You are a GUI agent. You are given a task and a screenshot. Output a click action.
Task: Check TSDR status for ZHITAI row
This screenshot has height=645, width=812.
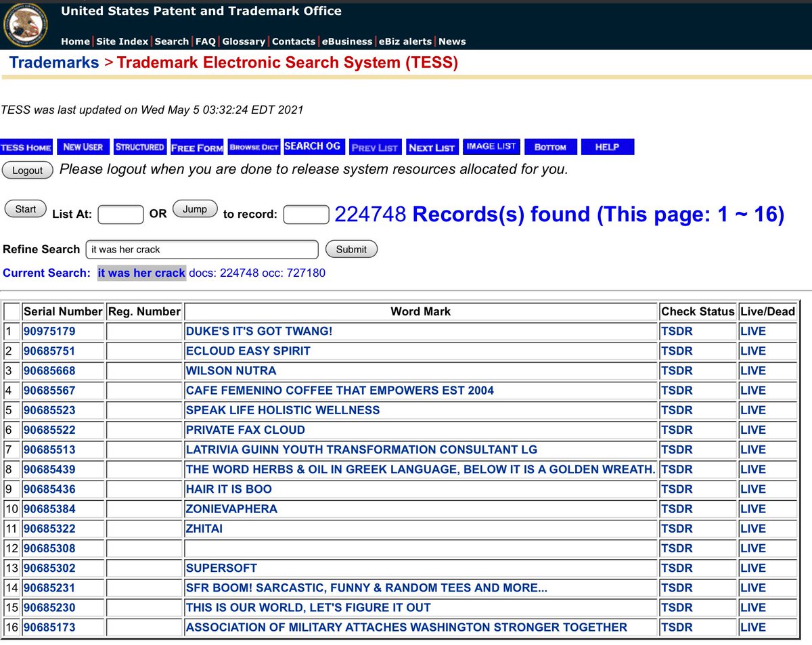pyautogui.click(x=677, y=527)
